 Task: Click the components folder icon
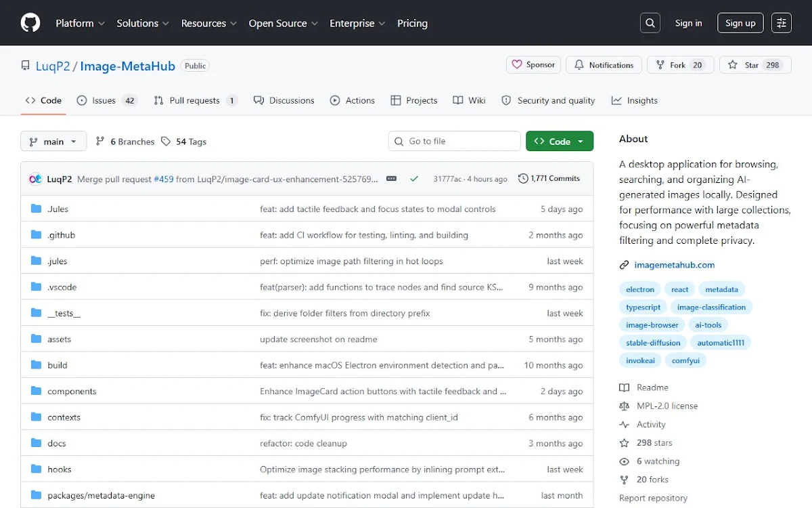click(36, 391)
